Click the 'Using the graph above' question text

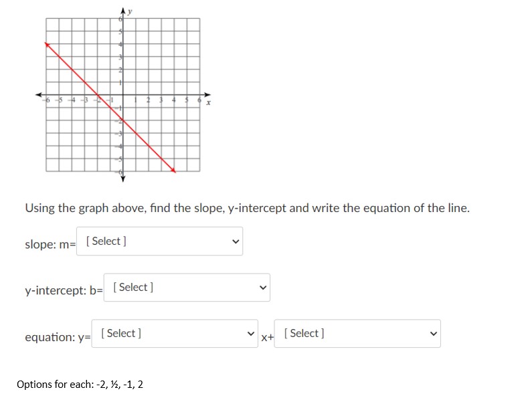(248, 208)
